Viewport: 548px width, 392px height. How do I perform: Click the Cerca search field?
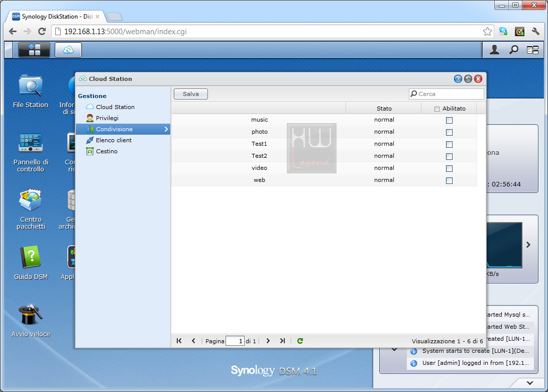tap(447, 94)
